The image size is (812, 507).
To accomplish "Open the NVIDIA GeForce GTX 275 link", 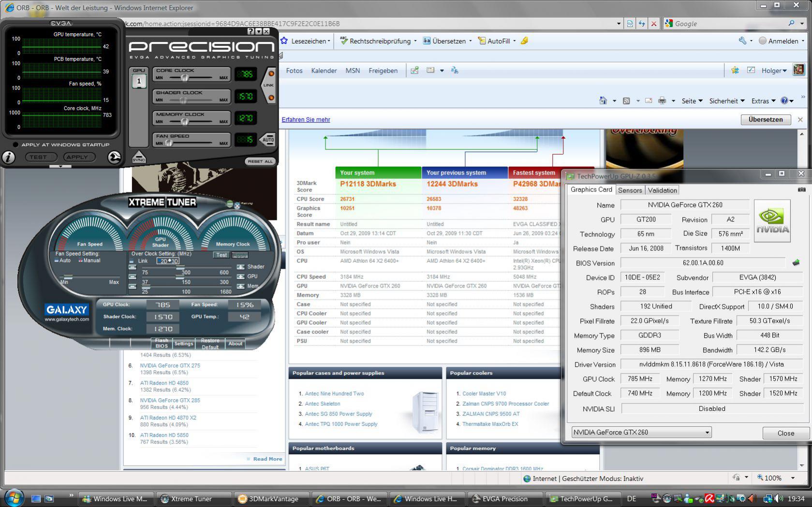I will [x=170, y=365].
